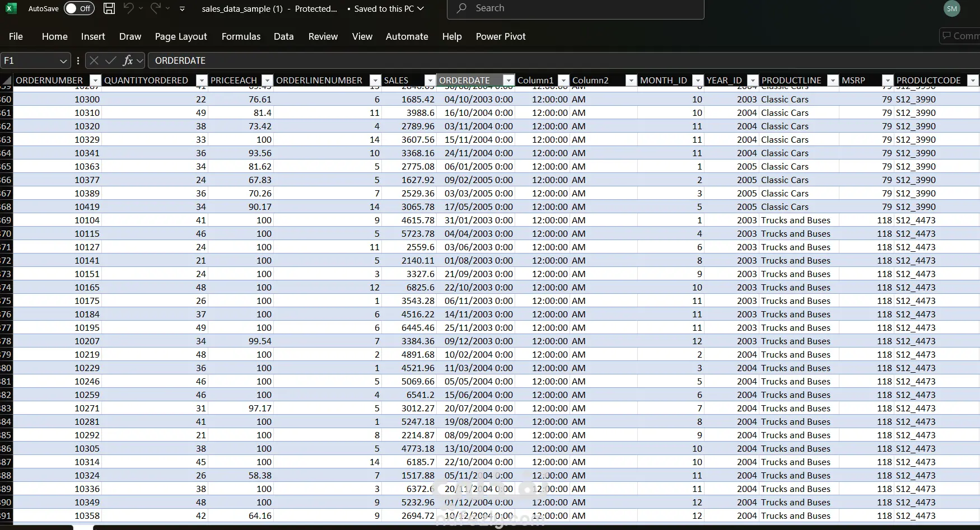Image resolution: width=980 pixels, height=530 pixels.
Task: Open PRODUCTLINE column filter dropdown
Action: coord(833,81)
